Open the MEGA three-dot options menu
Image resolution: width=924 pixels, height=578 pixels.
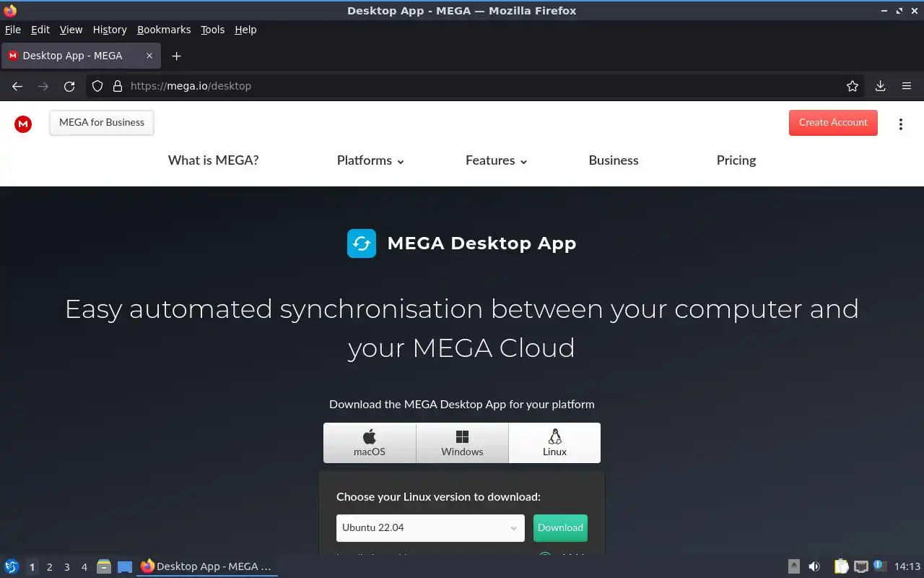901,124
